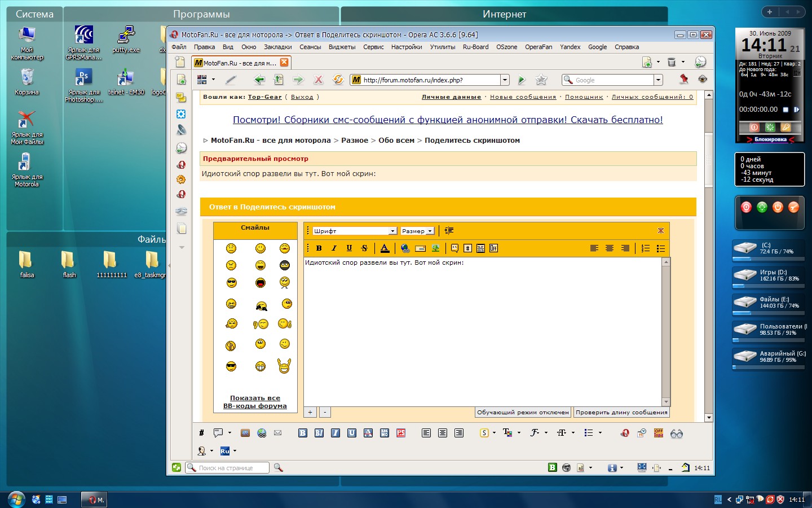This screenshot has width=812, height=508.
Task: Apply italic in the reply editor
Action: point(334,248)
